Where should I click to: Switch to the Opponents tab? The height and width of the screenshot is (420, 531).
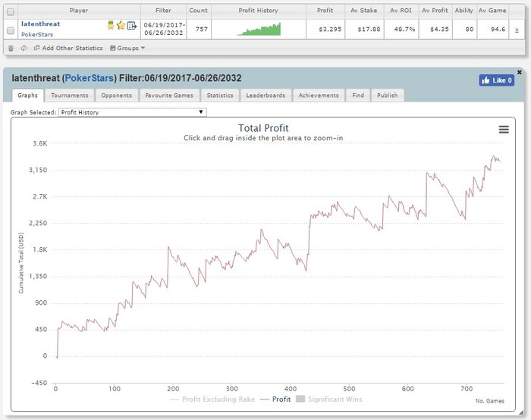117,96
